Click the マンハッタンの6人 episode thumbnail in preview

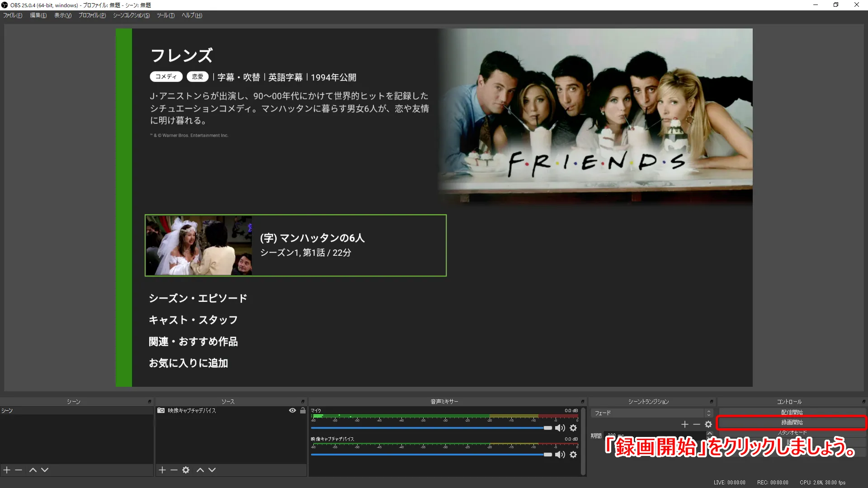click(199, 245)
